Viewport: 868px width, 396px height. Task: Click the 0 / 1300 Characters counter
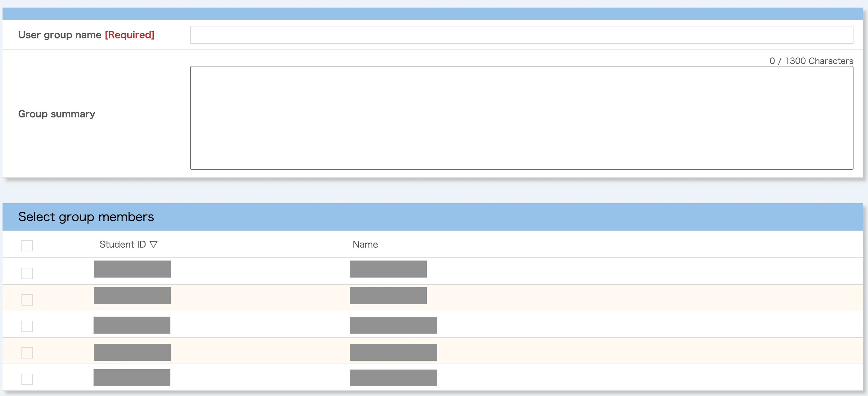tap(811, 61)
